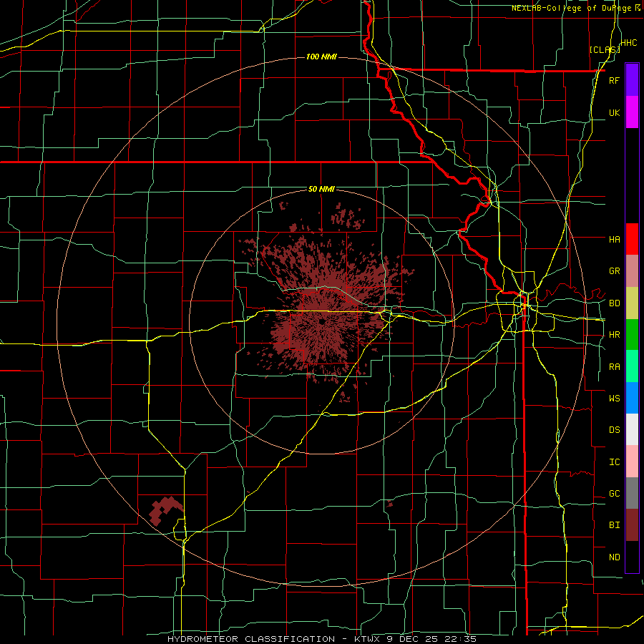Image resolution: width=644 pixels, height=644 pixels.
Task: Click the IC legend label
Action: click(614, 462)
